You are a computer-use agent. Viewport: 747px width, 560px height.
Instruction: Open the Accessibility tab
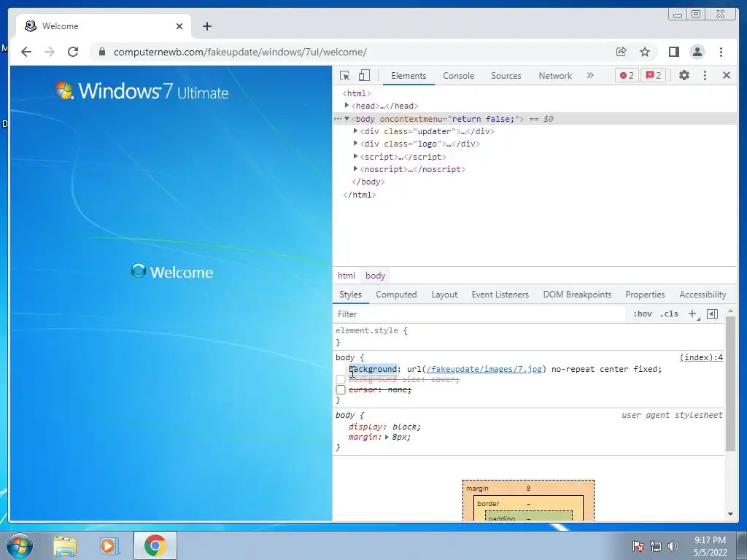703,295
